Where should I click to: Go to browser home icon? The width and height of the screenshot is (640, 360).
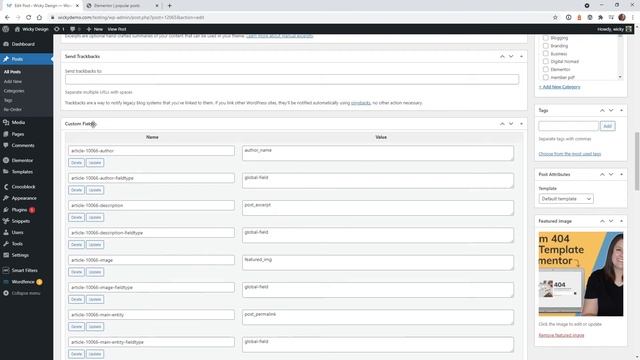(x=39, y=18)
